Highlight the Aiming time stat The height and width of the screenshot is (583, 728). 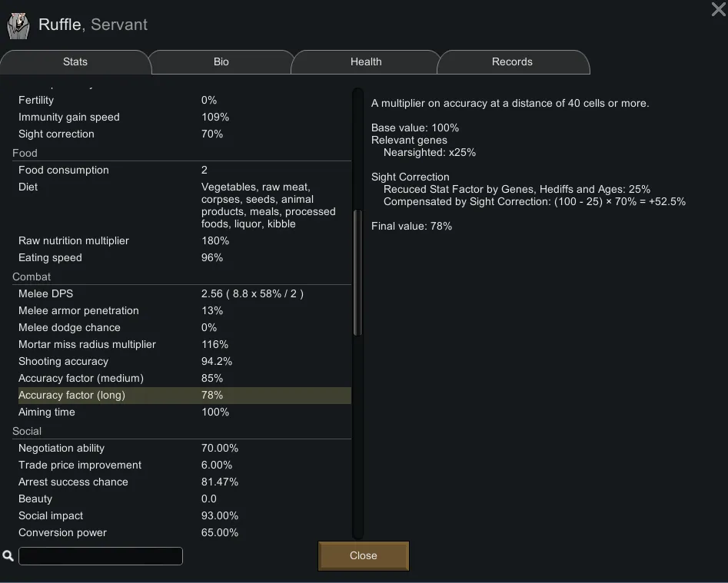[183, 412]
